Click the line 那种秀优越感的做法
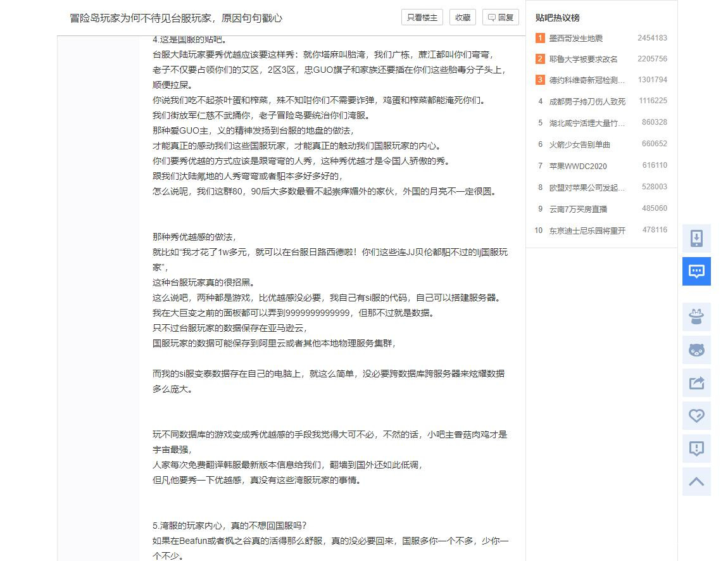Image resolution: width=728 pixels, height=561 pixels. coord(194,237)
